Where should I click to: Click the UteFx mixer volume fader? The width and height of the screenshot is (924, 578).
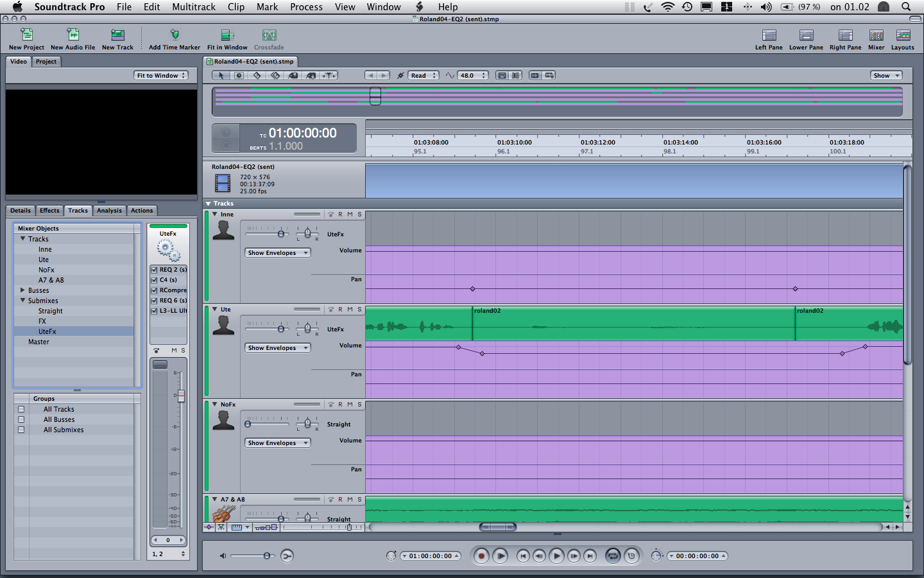click(x=181, y=396)
